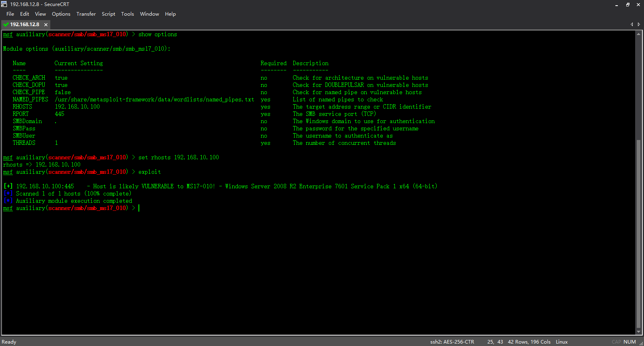Select the 192.168.12.8 session tab

pos(25,25)
